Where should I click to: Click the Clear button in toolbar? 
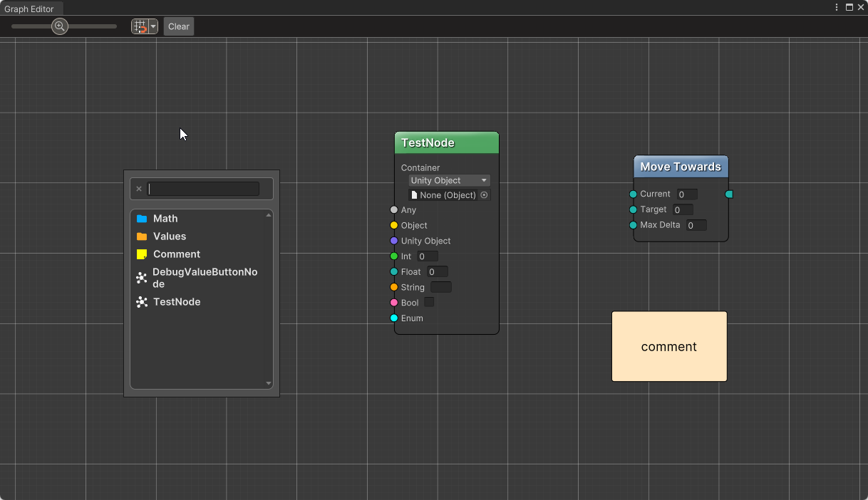[x=179, y=26]
